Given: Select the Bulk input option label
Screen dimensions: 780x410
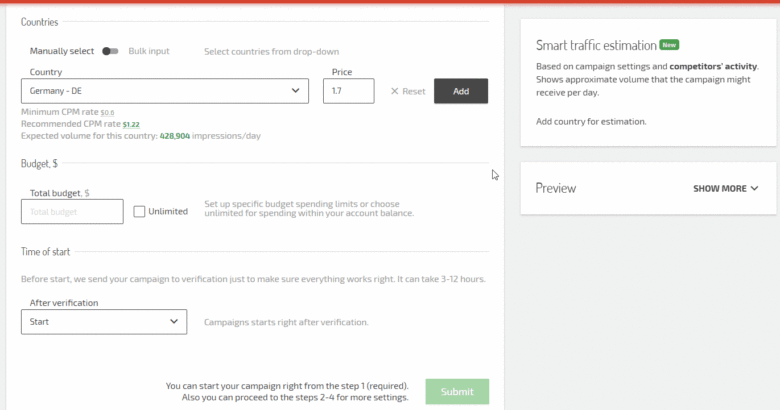Looking at the screenshot, I should click(x=149, y=51).
